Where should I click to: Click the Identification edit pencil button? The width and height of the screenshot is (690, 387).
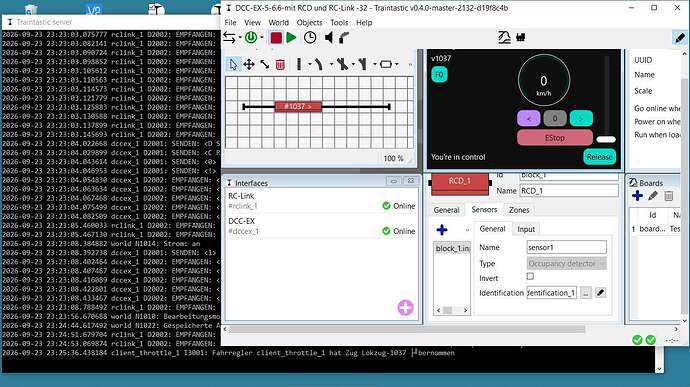coord(600,293)
